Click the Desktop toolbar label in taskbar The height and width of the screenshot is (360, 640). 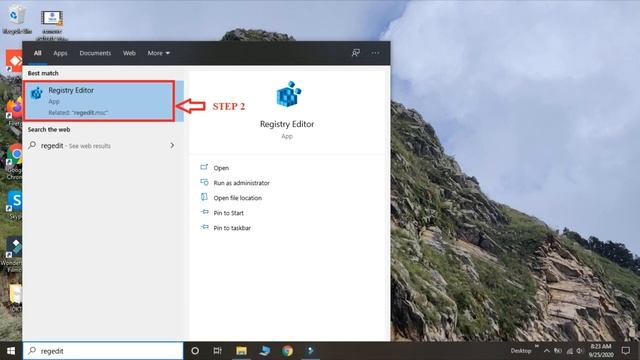(x=520, y=351)
